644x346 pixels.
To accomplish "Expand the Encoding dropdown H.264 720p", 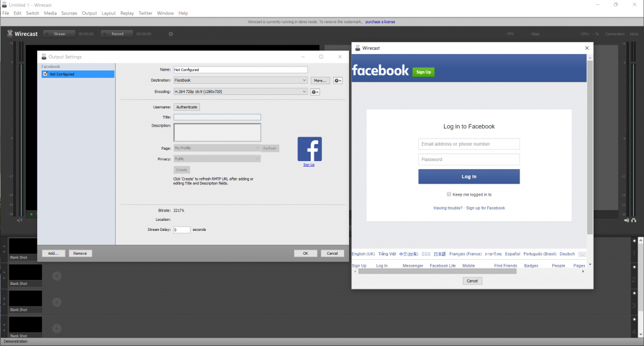I will 240,92.
